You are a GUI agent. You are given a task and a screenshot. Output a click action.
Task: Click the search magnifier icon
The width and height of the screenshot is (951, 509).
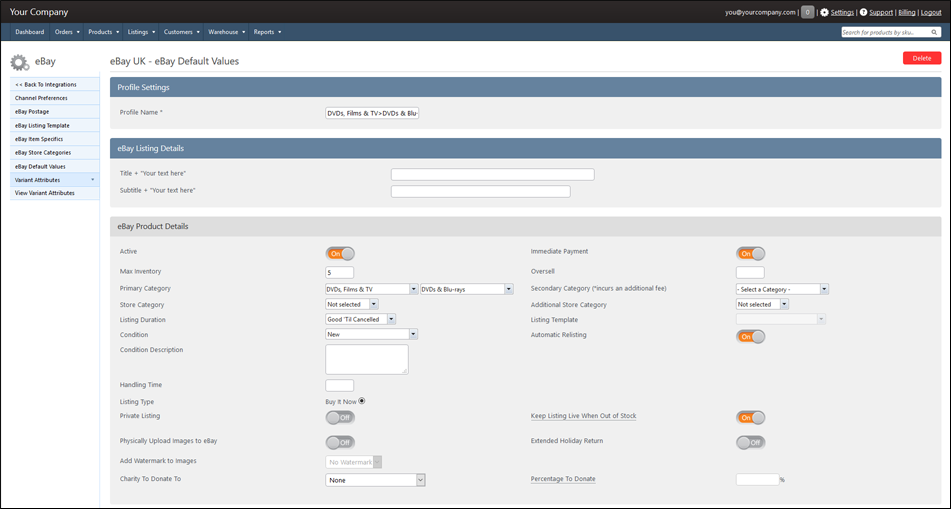934,32
